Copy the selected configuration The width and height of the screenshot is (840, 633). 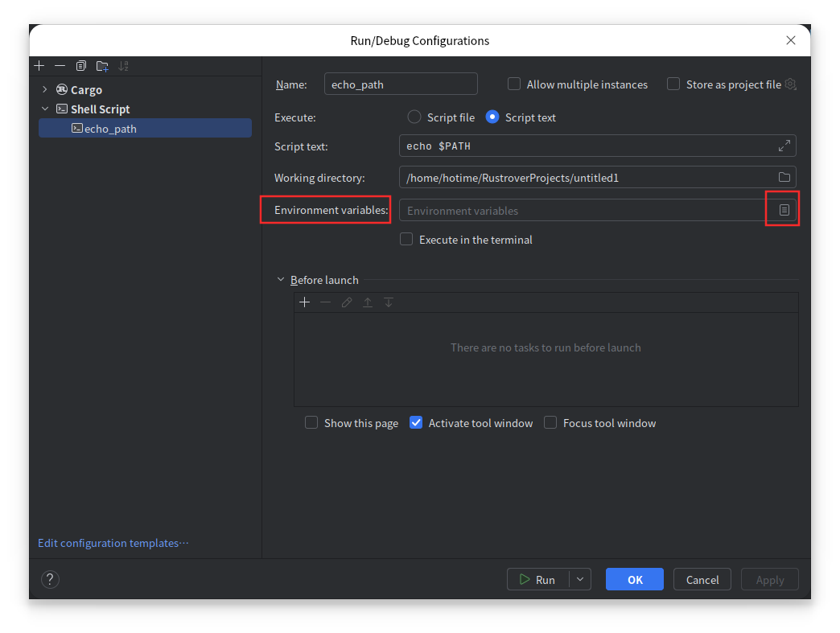[x=81, y=66]
